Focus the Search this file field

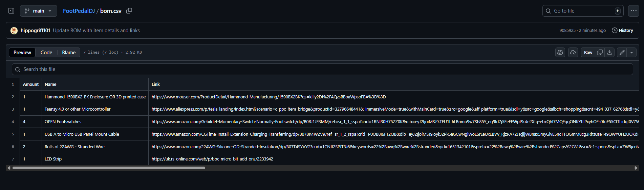point(322,69)
